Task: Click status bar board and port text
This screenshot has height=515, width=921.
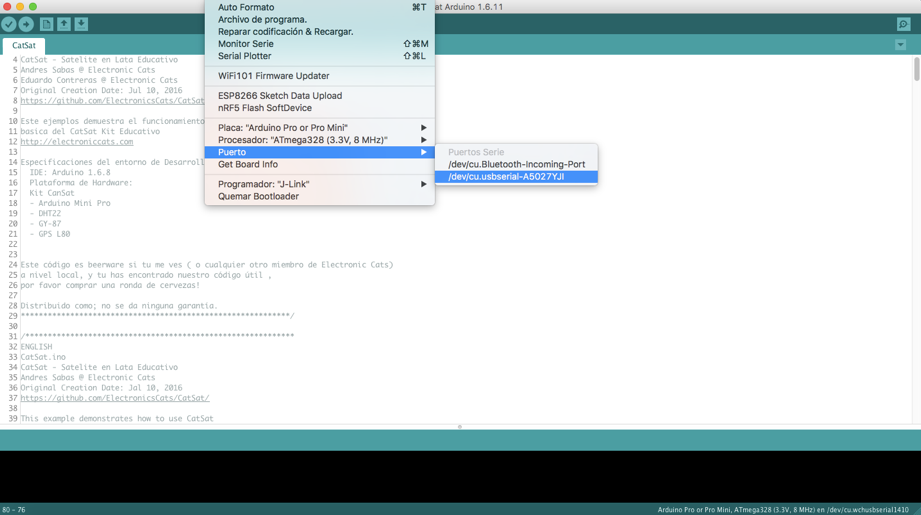Action: 783,510
